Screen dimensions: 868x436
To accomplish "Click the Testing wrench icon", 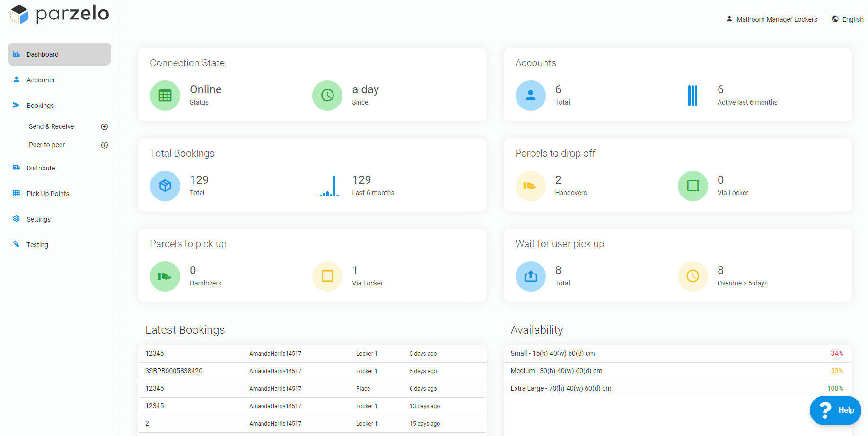I will 17,244.
